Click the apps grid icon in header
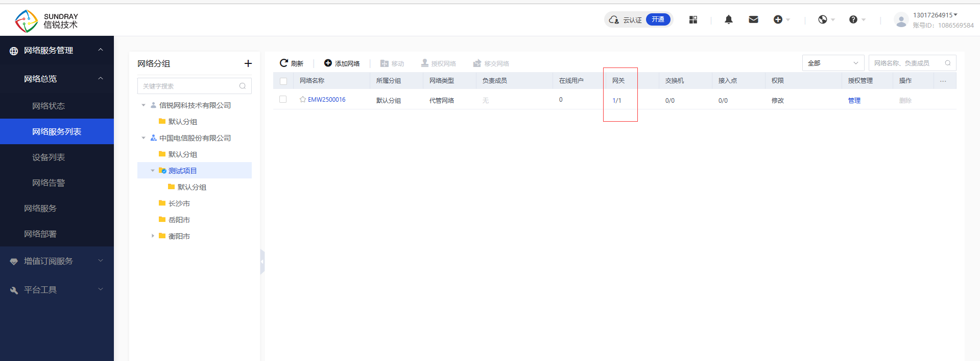Viewport: 980px width, 361px height. click(693, 19)
